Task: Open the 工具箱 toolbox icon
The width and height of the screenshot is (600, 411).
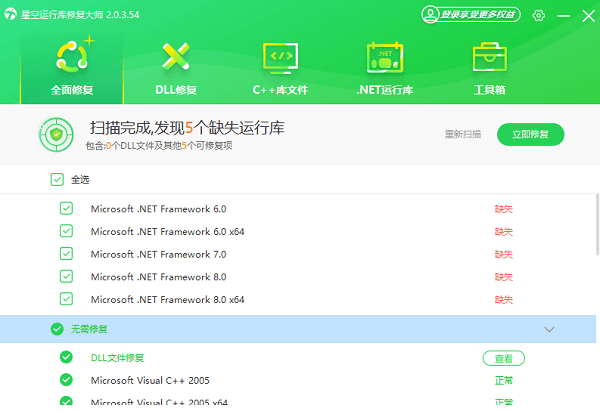Action: coord(488,57)
